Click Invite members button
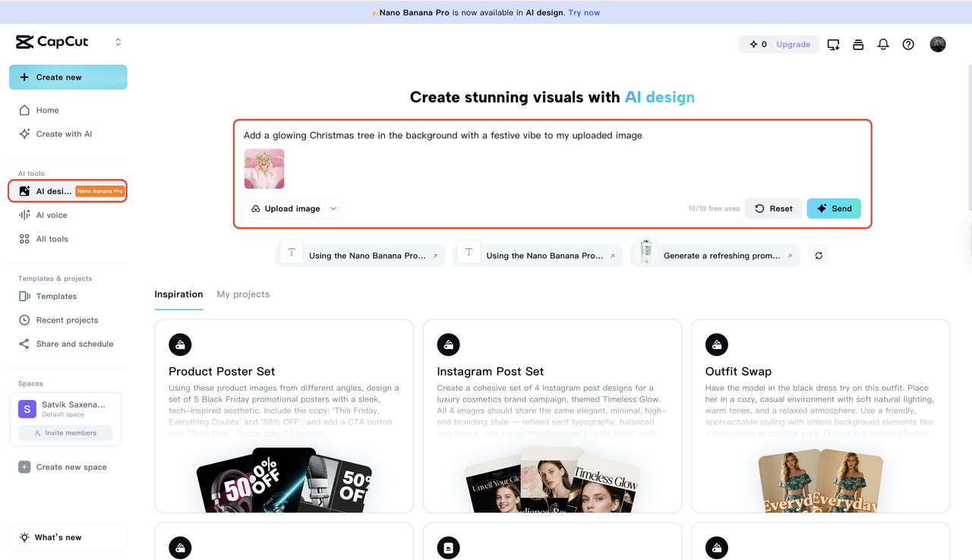 (65, 433)
